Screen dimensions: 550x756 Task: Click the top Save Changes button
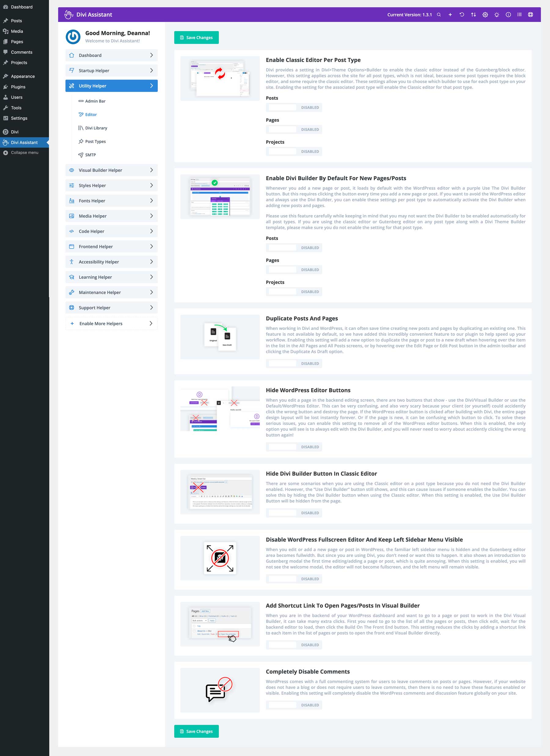click(196, 37)
